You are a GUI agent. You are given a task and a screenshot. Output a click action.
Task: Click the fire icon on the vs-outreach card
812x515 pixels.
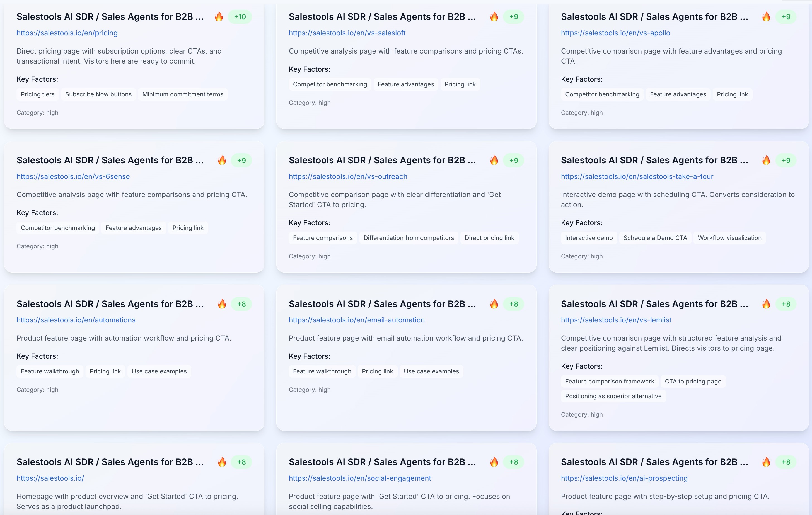point(494,160)
